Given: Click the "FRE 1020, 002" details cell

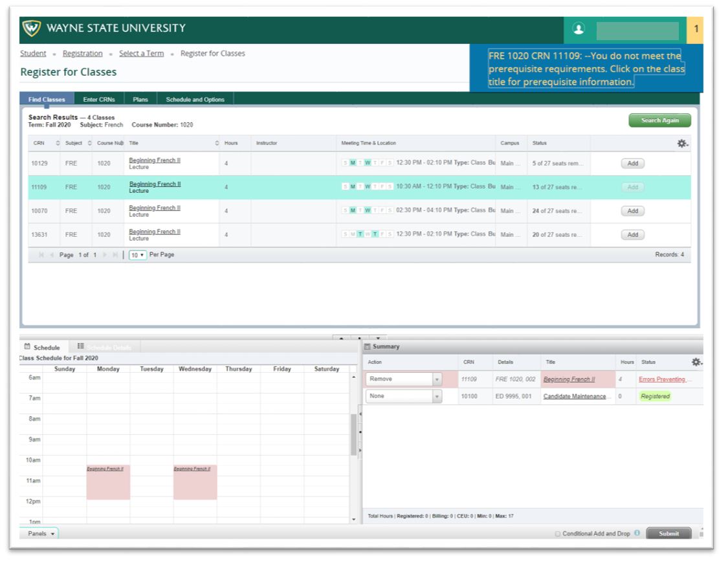Looking at the screenshot, I should pos(515,379).
